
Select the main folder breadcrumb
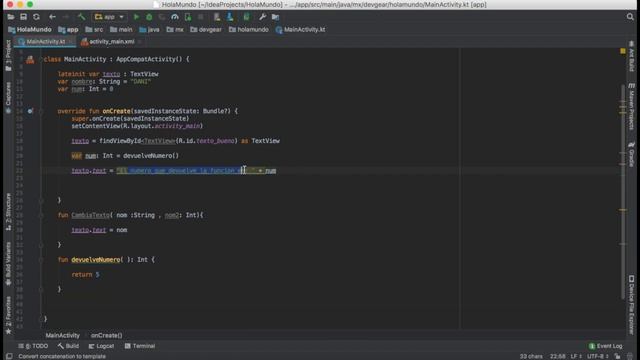tap(121, 29)
